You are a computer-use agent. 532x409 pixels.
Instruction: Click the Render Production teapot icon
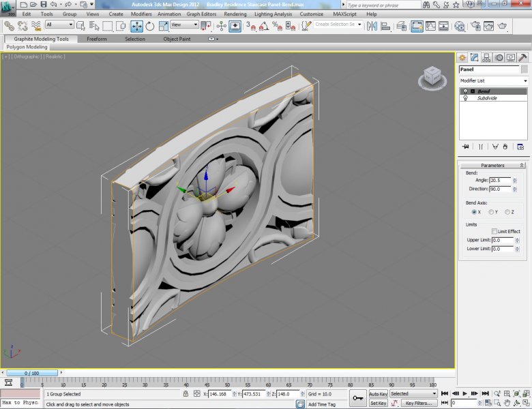pos(502,26)
